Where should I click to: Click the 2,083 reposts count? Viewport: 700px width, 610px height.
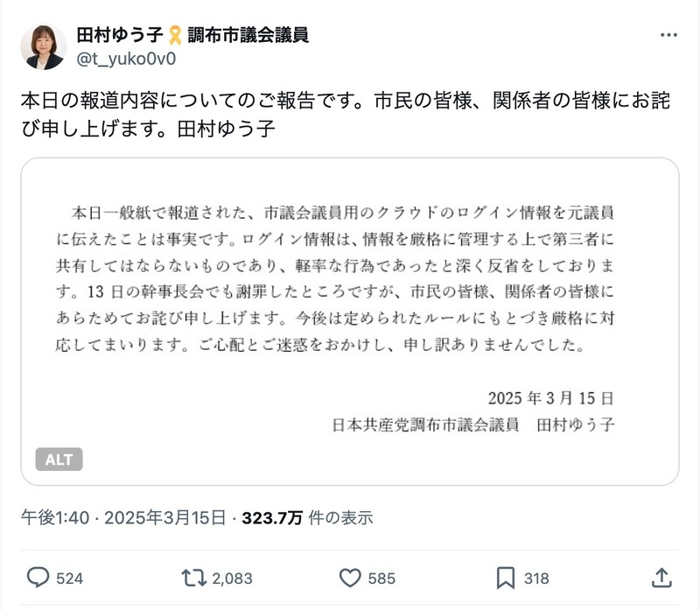point(232,578)
